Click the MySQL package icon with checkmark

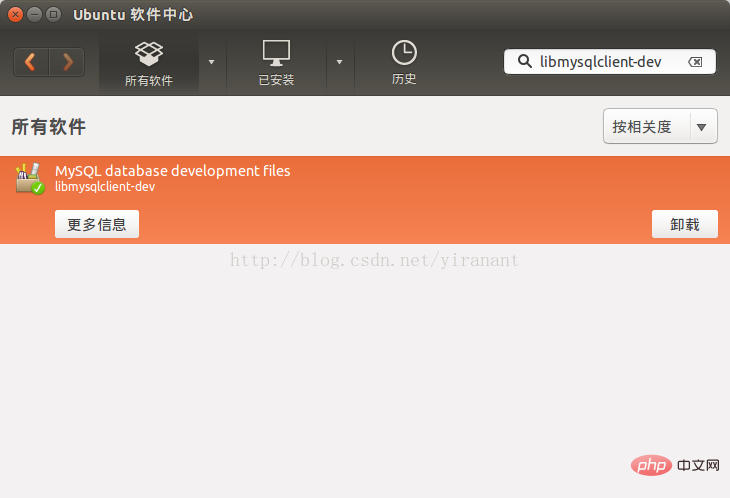pyautogui.click(x=30, y=179)
